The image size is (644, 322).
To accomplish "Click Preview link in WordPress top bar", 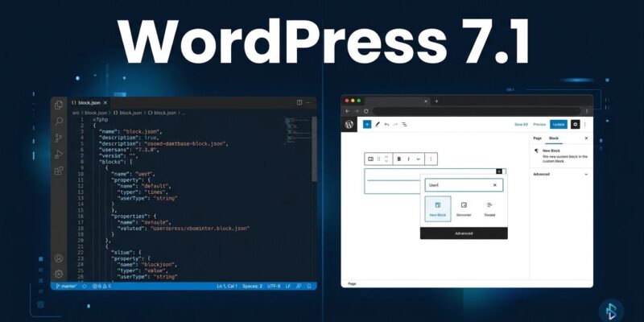I will pos(539,125).
